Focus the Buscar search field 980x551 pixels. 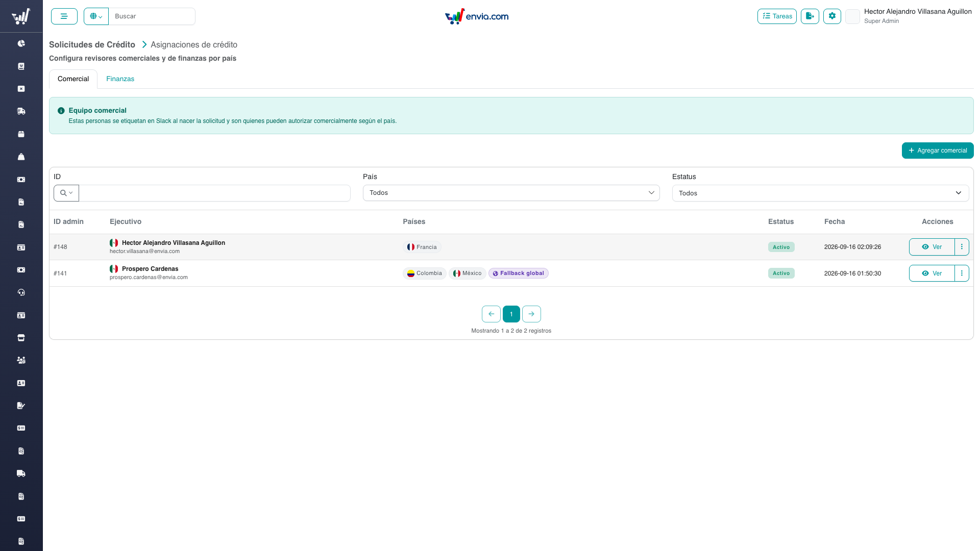[x=152, y=16]
